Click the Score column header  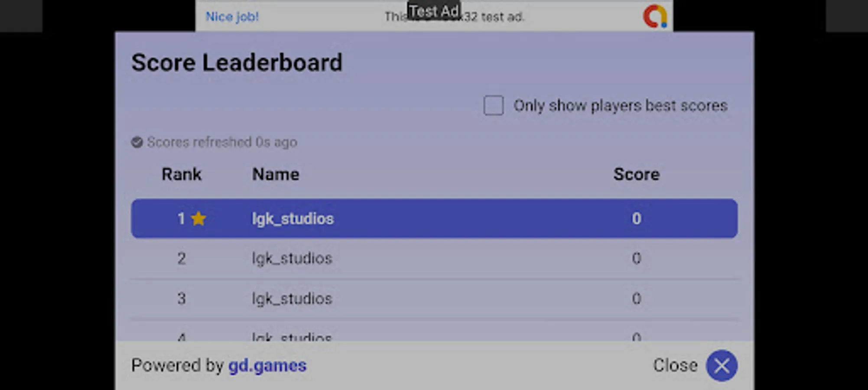click(636, 174)
